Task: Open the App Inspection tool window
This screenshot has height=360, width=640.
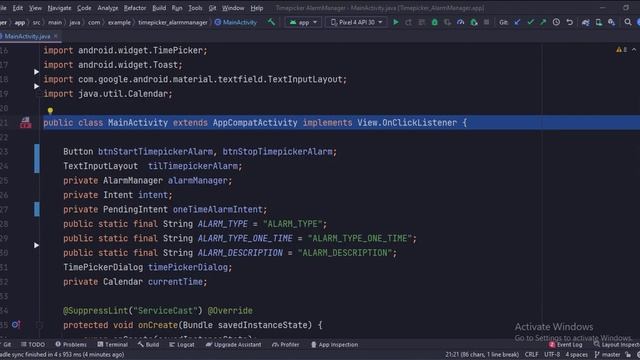Action: click(334, 344)
